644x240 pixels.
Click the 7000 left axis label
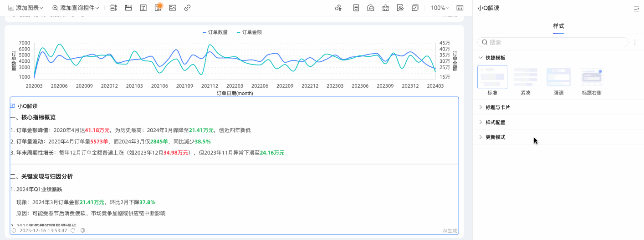(25, 43)
